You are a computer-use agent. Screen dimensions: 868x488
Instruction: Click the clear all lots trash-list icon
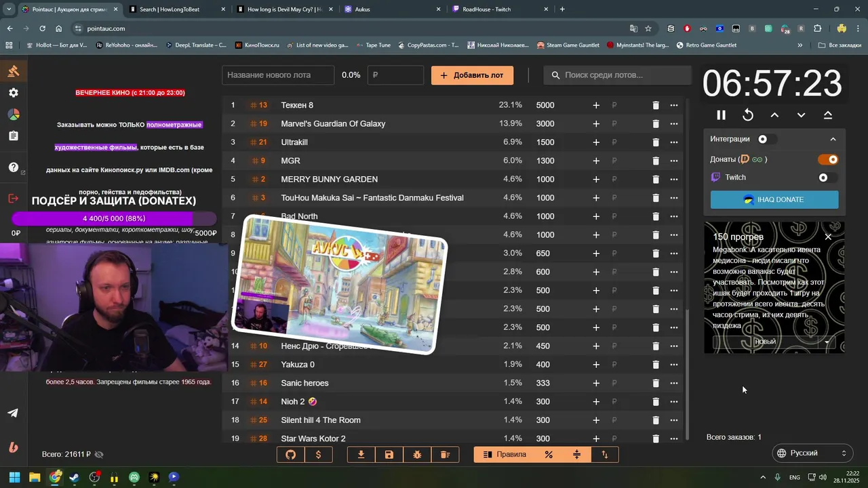pyautogui.click(x=446, y=454)
